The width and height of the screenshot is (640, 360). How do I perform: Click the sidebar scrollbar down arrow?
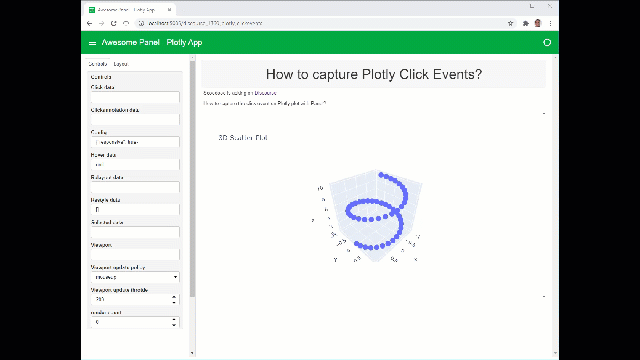[192, 353]
